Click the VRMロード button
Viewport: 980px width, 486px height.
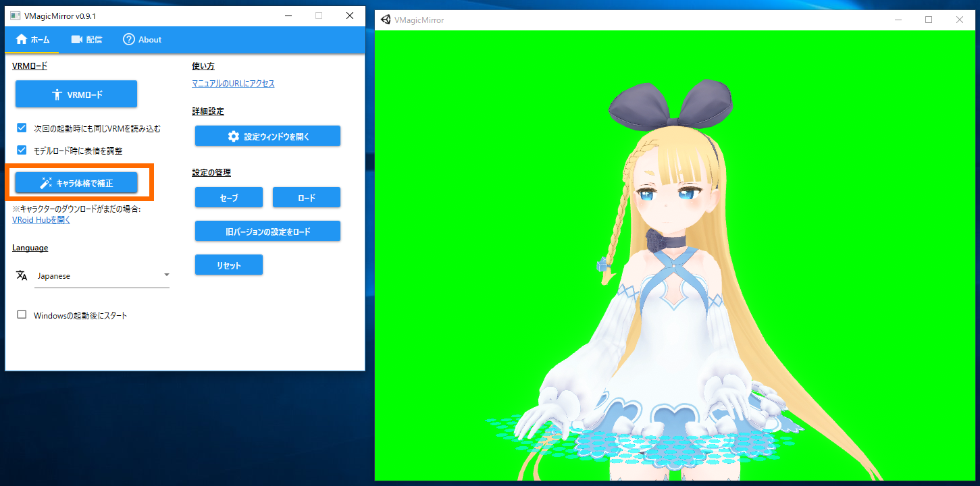pyautogui.click(x=76, y=94)
